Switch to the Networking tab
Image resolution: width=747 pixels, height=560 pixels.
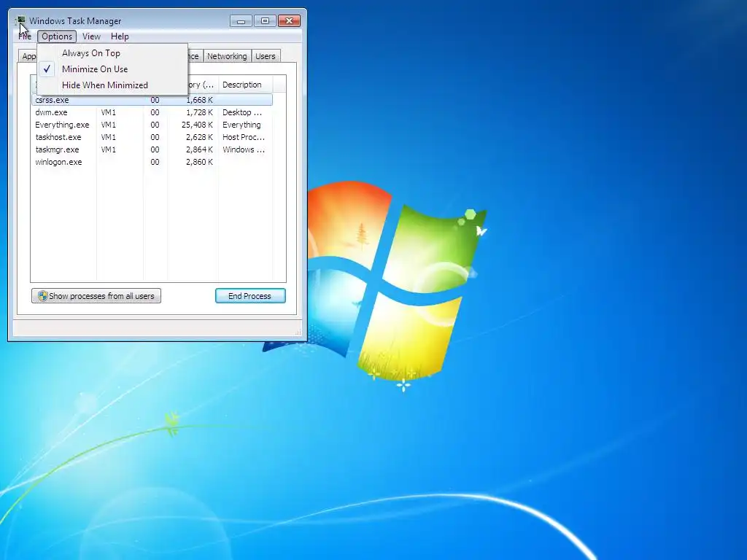pos(227,56)
